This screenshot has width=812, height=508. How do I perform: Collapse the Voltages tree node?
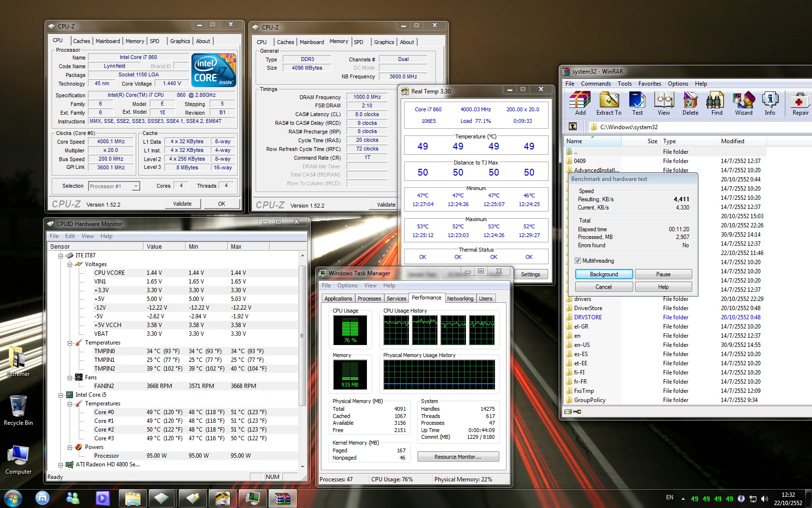(70, 265)
